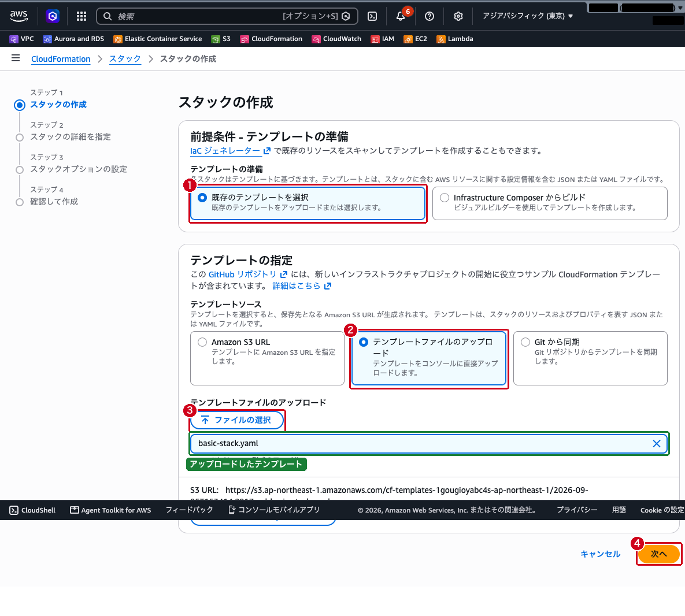Image resolution: width=685 pixels, height=616 pixels.
Task: Open the IAM favorites shortcut
Action: tap(382, 39)
